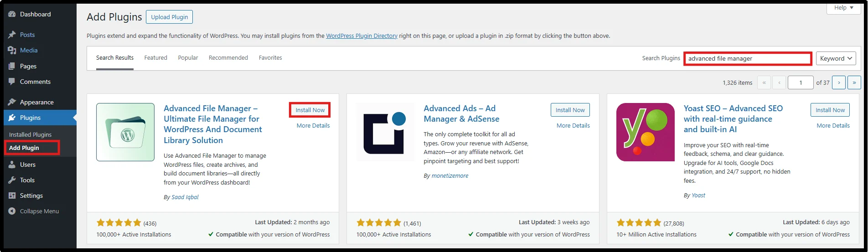Image resolution: width=868 pixels, height=252 pixels.
Task: Expand the Help dropdown tab
Action: click(844, 8)
